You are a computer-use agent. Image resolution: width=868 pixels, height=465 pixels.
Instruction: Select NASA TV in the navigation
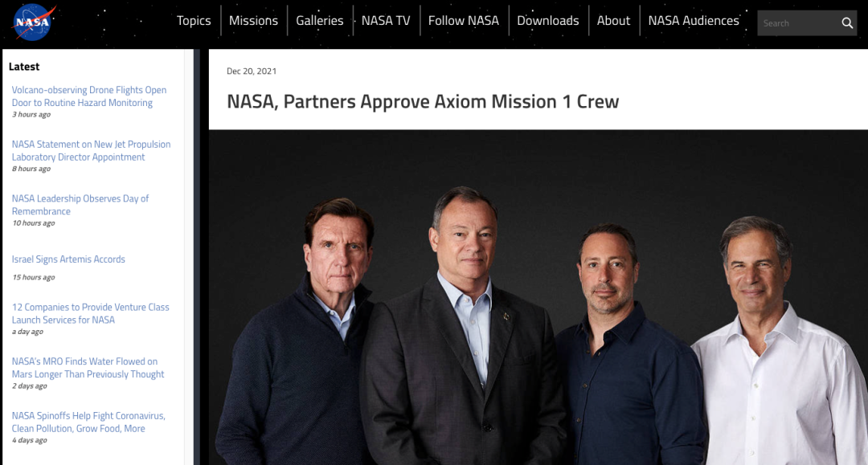pos(386,20)
